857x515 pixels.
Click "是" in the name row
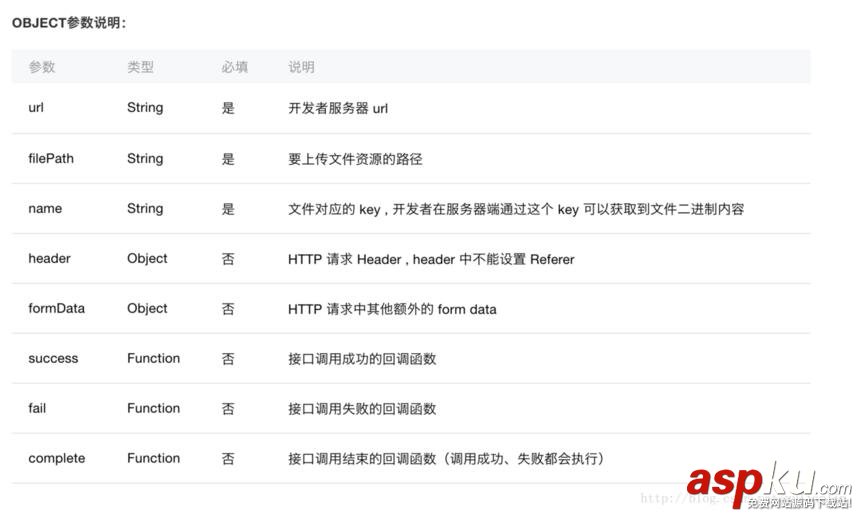point(228,209)
